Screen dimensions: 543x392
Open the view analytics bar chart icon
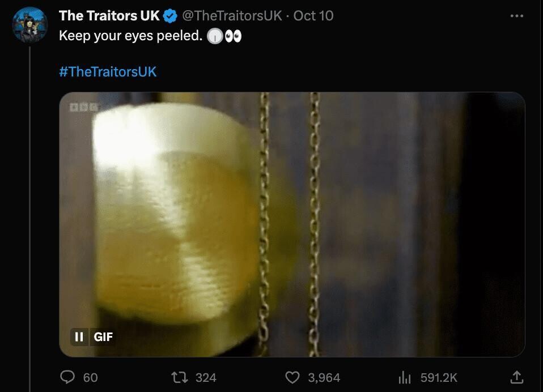point(405,377)
